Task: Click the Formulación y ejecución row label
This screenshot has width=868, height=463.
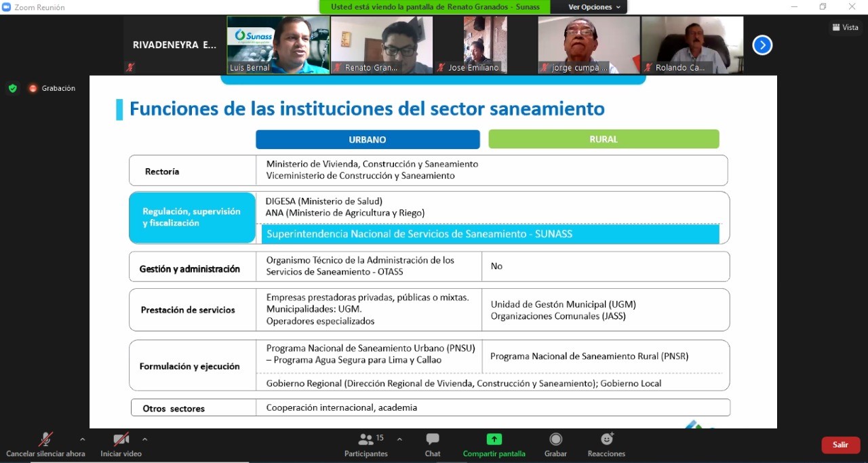Action: 190,366
